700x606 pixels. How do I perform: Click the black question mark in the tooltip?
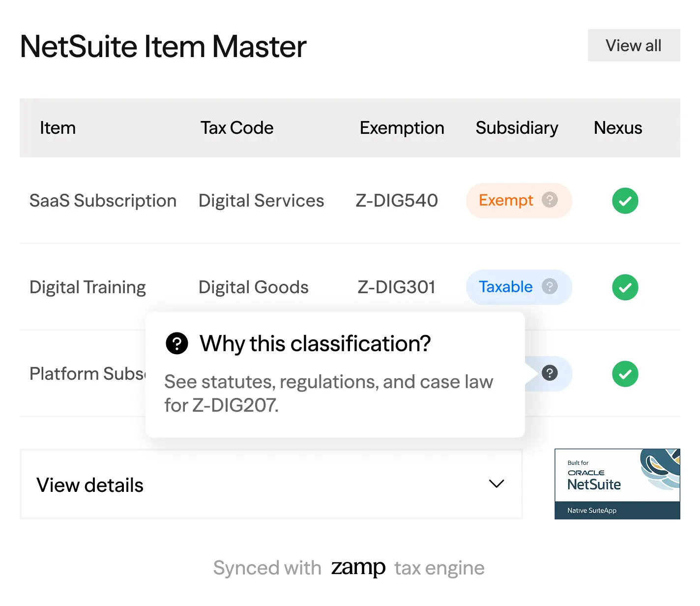pos(177,343)
